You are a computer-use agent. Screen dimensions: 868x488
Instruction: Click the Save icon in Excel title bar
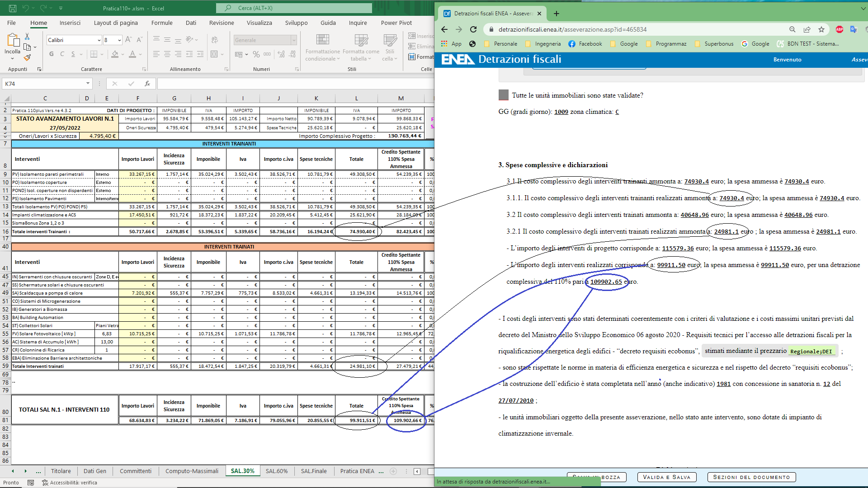coord(13,8)
